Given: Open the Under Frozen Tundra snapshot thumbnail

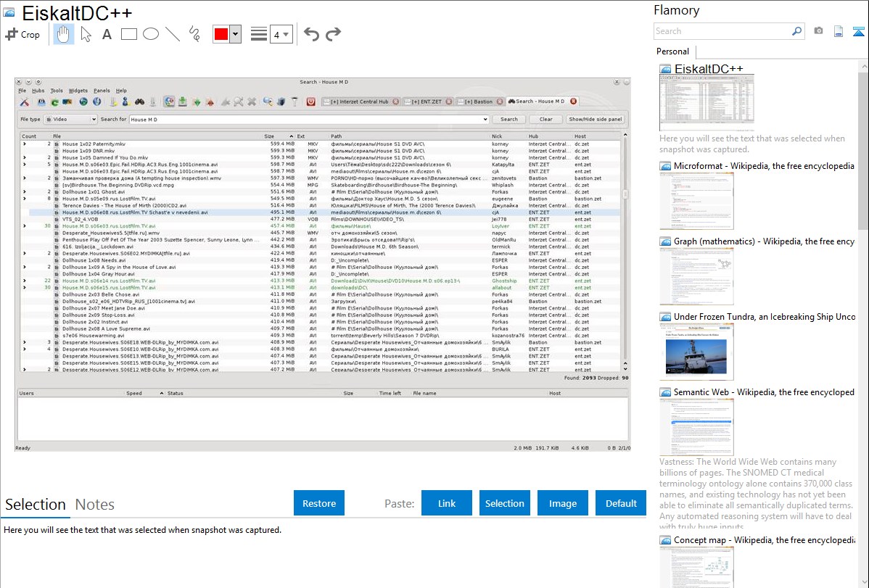Looking at the screenshot, I should click(696, 352).
